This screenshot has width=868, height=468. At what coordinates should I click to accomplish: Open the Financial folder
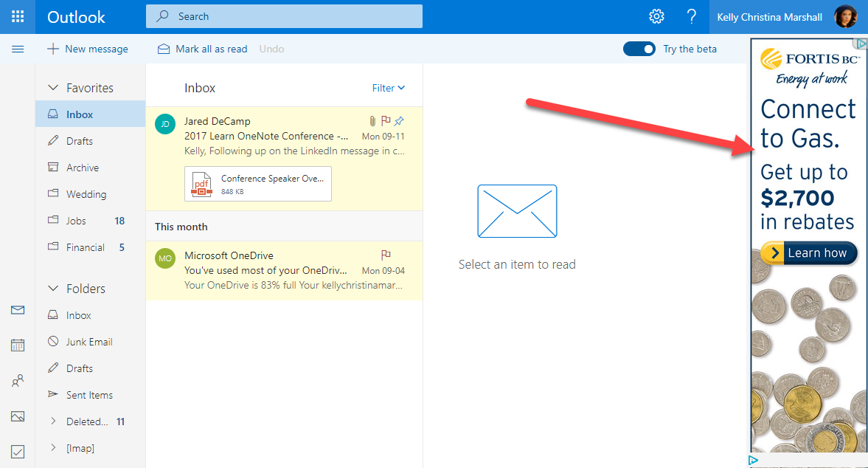[90, 247]
